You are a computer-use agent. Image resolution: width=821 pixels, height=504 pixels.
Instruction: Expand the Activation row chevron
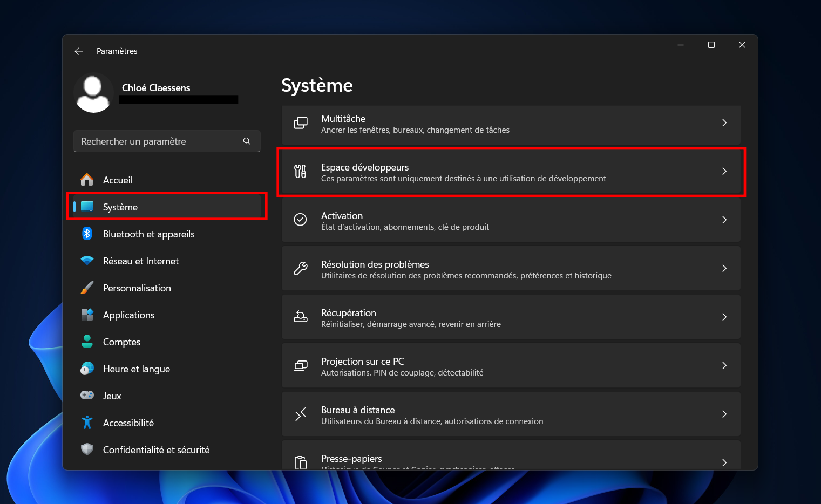click(x=724, y=220)
